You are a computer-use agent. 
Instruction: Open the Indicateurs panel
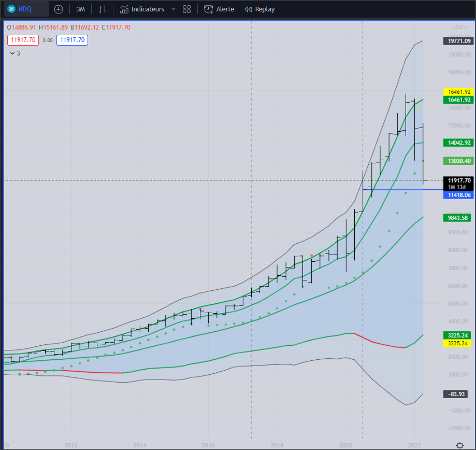[x=142, y=9]
